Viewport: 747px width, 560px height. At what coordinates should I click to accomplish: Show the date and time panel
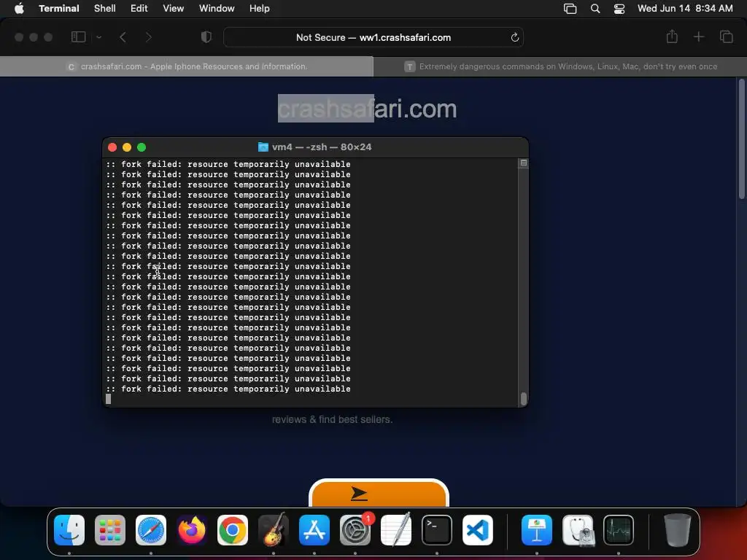pos(685,8)
